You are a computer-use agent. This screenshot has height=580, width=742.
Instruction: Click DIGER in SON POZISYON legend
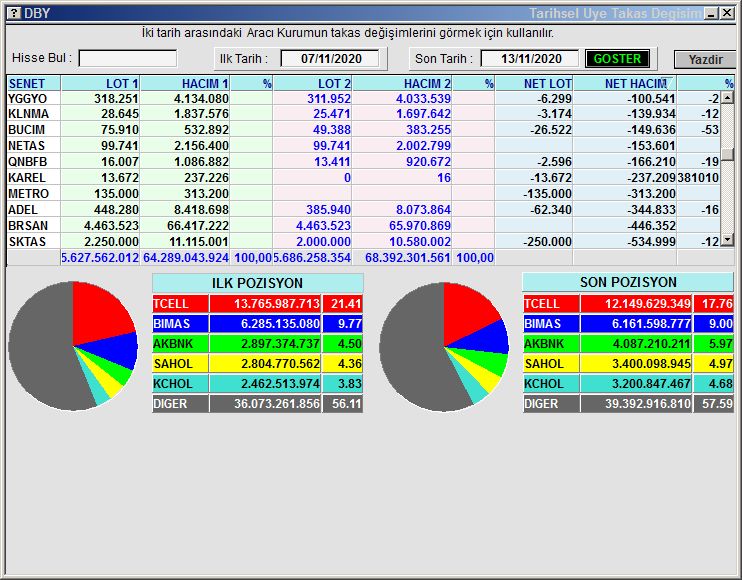[x=551, y=404]
